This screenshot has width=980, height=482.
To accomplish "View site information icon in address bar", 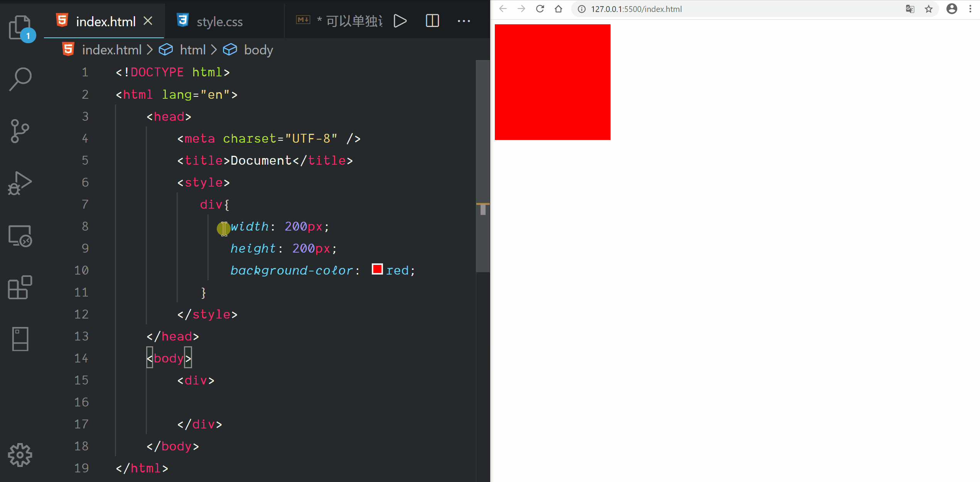I will pos(582,9).
